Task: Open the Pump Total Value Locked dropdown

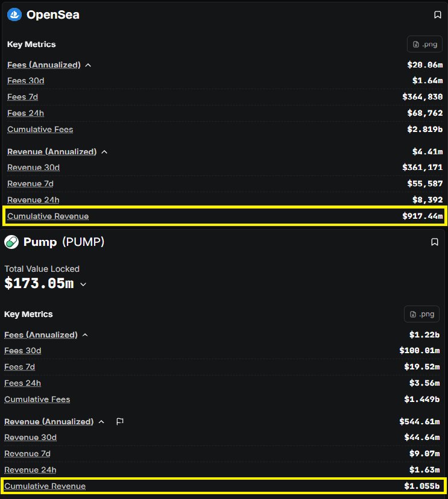Action: pos(83,284)
